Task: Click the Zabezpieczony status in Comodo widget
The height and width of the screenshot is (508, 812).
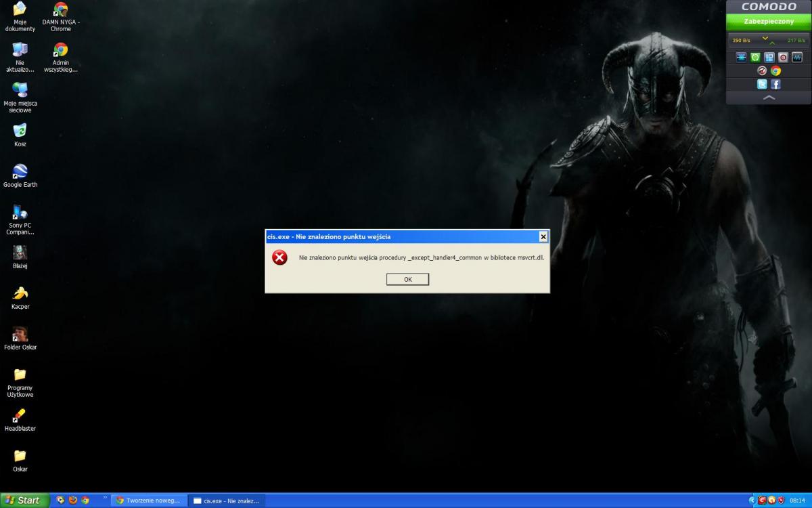Action: (x=768, y=22)
